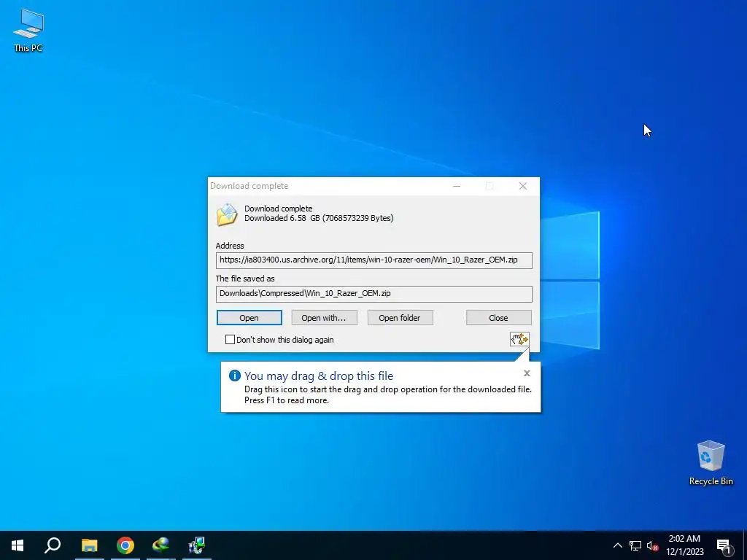Click You may drag & drop this file heading
Screen dimensions: 747x560
tap(319, 376)
